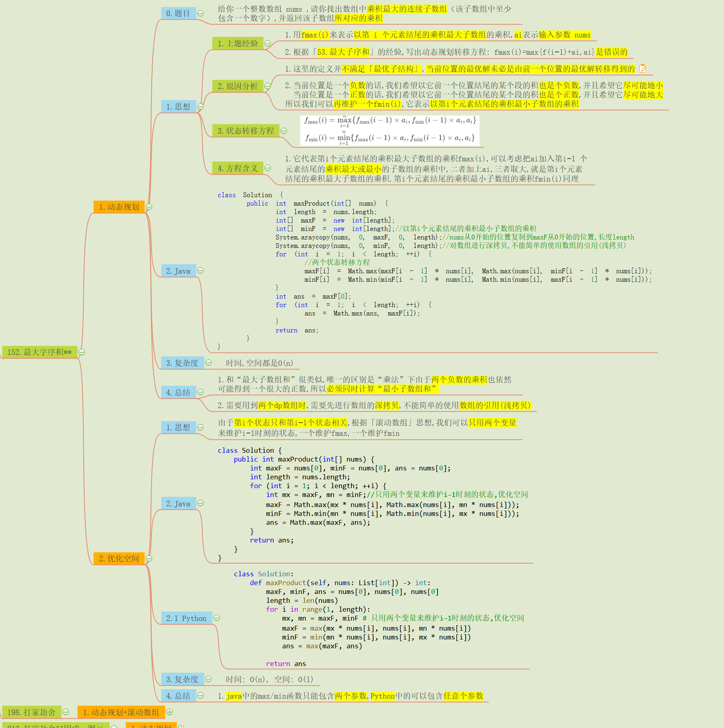Select the orange 1.动态规划 topic

(119, 207)
